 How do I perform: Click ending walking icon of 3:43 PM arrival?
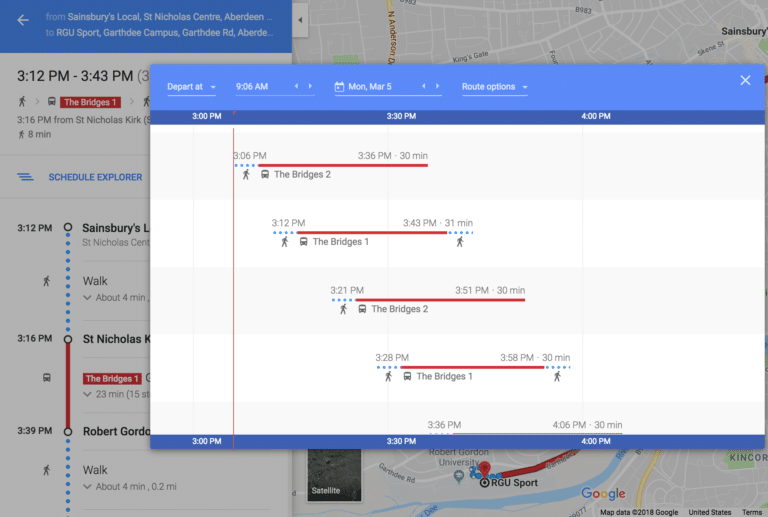(460, 241)
